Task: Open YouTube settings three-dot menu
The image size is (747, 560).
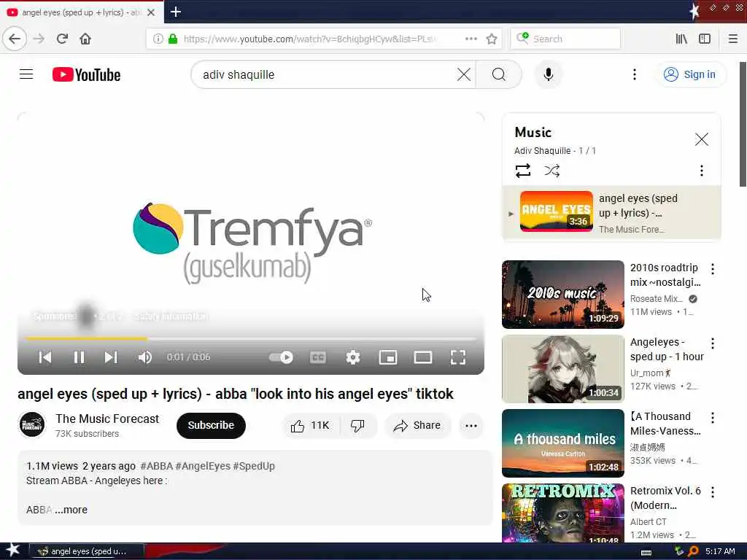Action: click(x=634, y=74)
